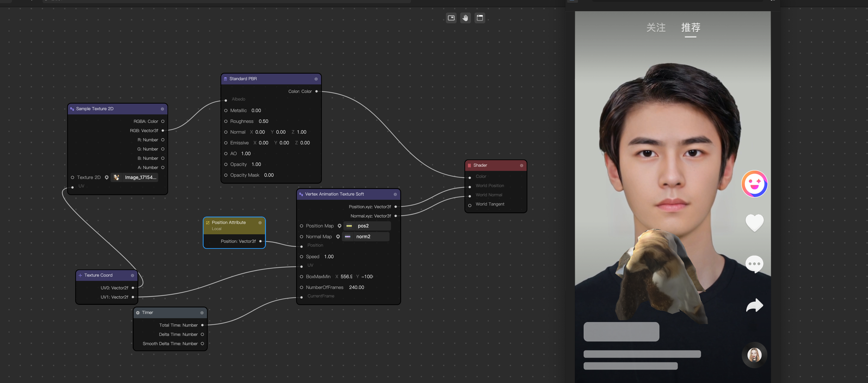Click the World Tangent input port
Image resolution: width=868 pixels, height=383 pixels.
[x=470, y=205]
